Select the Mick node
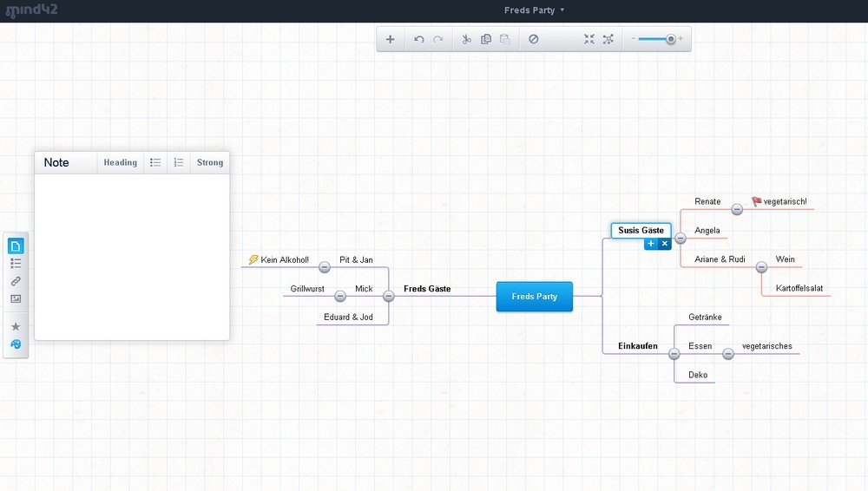This screenshot has height=491, width=868. [x=364, y=288]
